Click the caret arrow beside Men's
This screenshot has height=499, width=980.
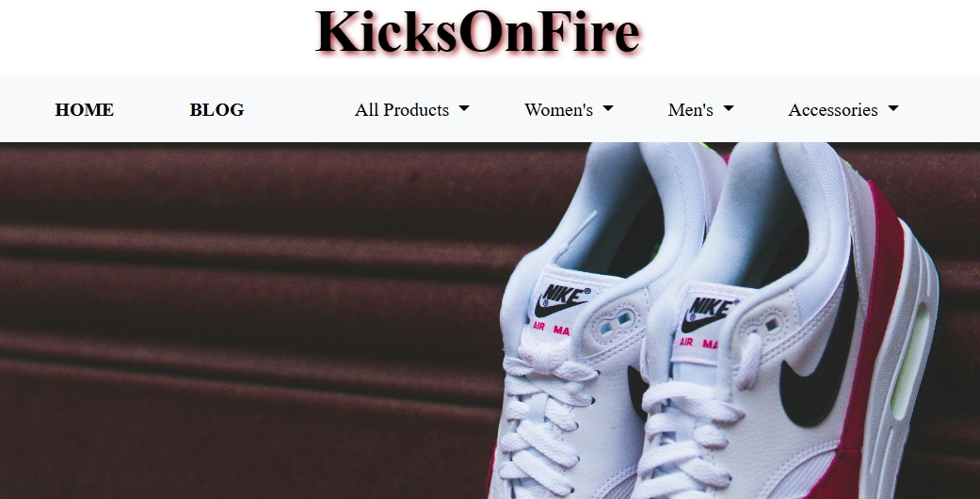[728, 109]
